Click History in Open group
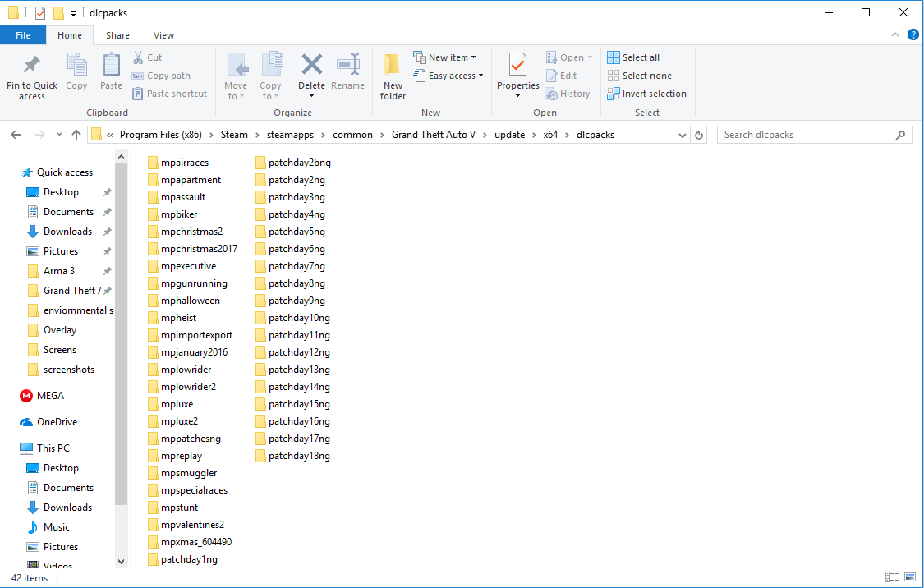This screenshot has height=588, width=924. tap(568, 94)
